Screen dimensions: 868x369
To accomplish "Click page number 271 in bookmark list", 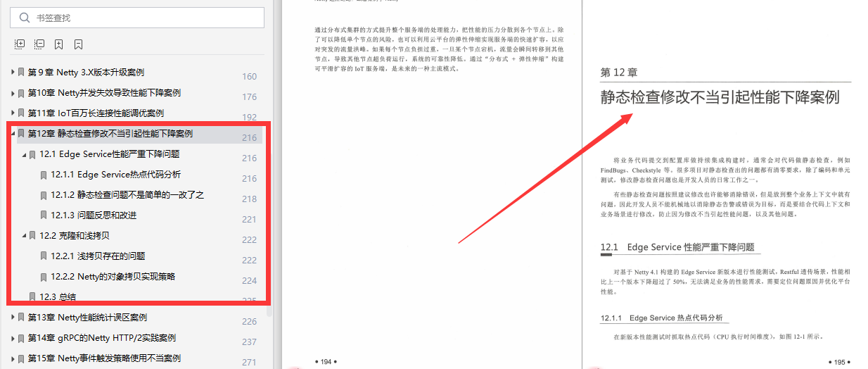I will click(250, 363).
